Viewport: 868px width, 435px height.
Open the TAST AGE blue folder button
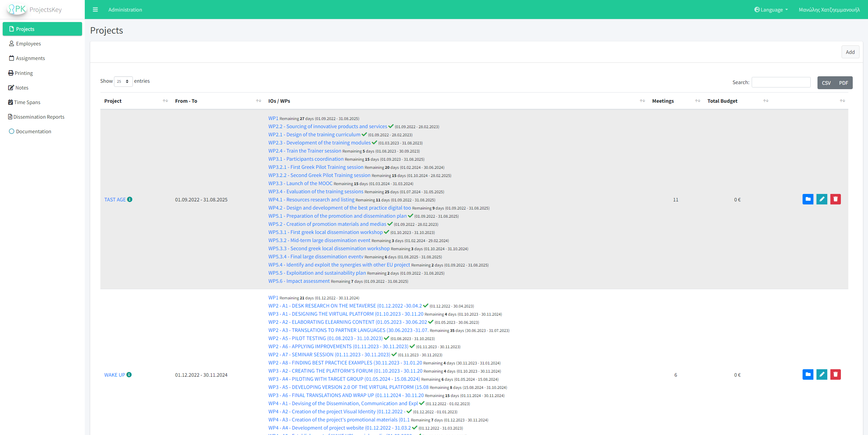pos(808,199)
